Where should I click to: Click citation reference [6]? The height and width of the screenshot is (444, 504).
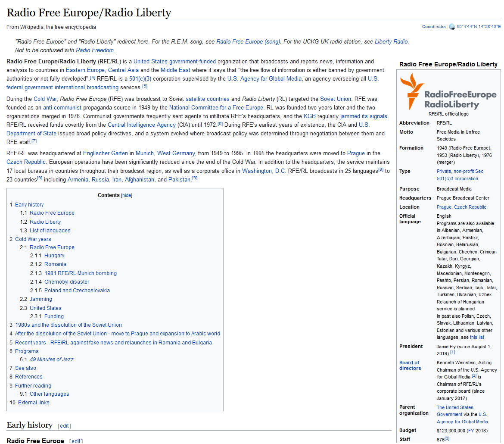pyautogui.click(x=220, y=124)
